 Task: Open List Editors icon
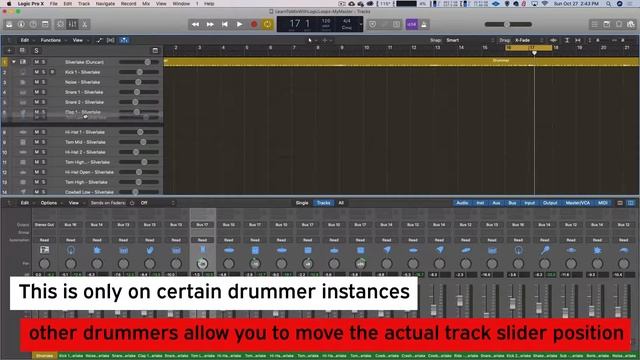[x=595, y=24]
